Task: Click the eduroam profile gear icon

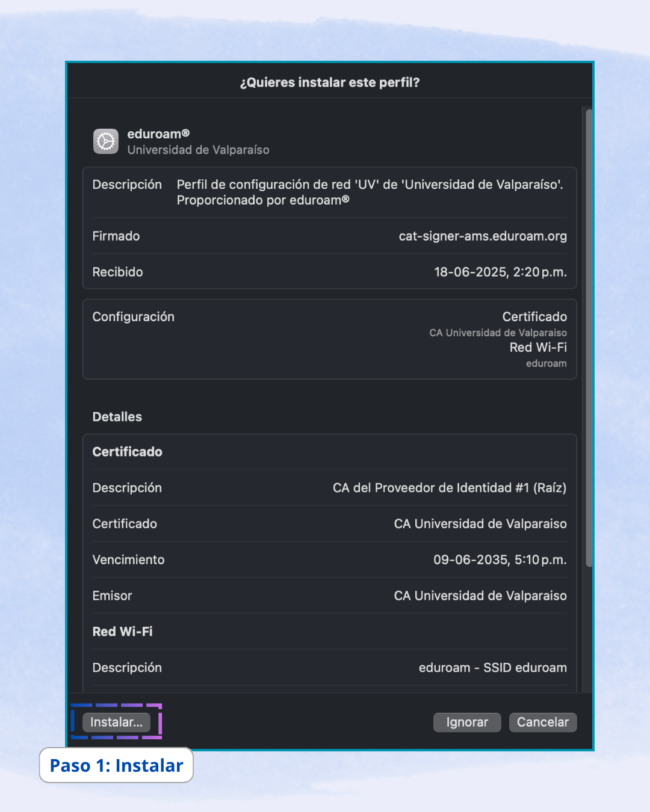Action: (106, 141)
